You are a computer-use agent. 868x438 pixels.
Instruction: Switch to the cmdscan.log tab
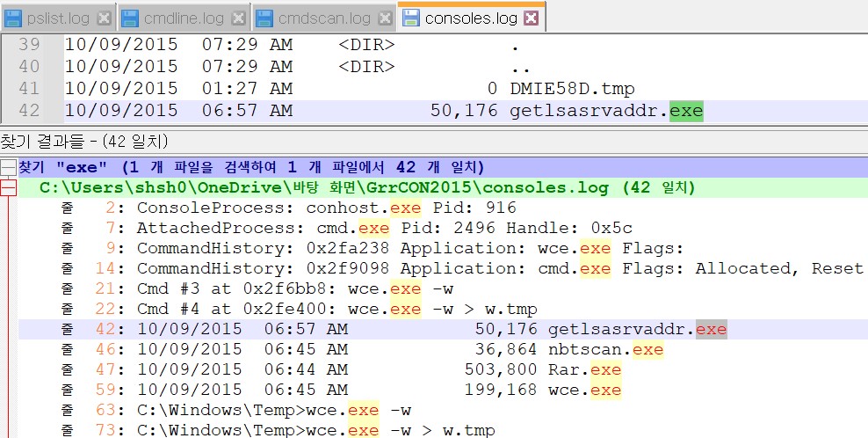click(324, 18)
